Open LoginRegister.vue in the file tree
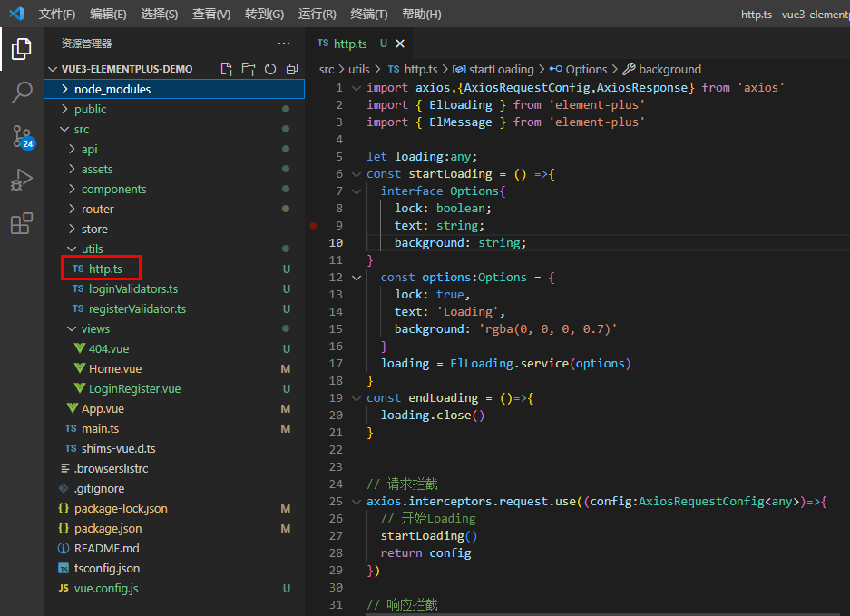The image size is (850, 616). tap(174, 388)
